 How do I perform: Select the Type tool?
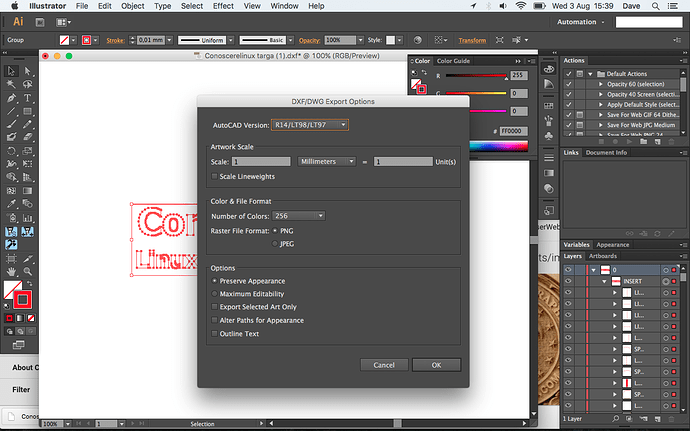[x=27, y=98]
